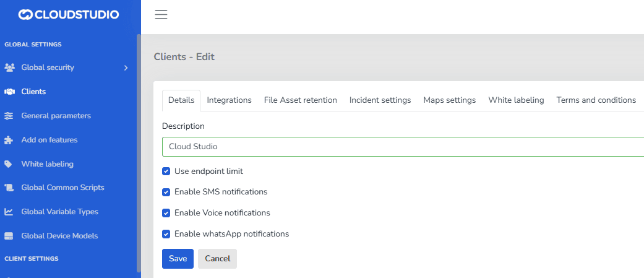Uncheck Use endpoint limit checkbox
Screen dimensions: 644x278
click(166, 171)
